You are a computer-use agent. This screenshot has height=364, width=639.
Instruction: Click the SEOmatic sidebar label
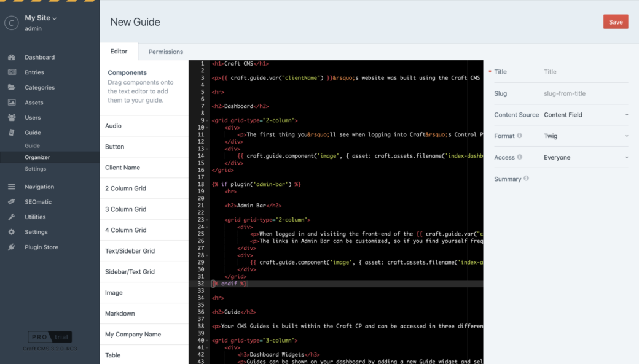point(38,202)
